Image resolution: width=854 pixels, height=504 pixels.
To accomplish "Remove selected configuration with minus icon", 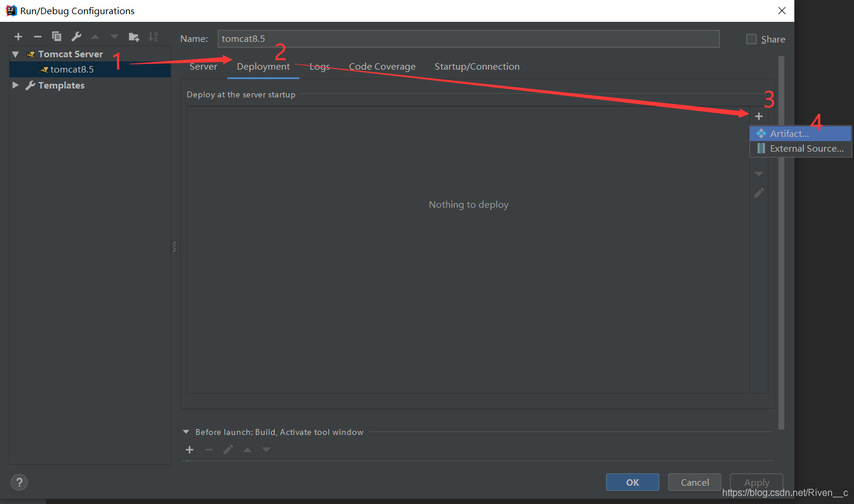I will coord(38,37).
